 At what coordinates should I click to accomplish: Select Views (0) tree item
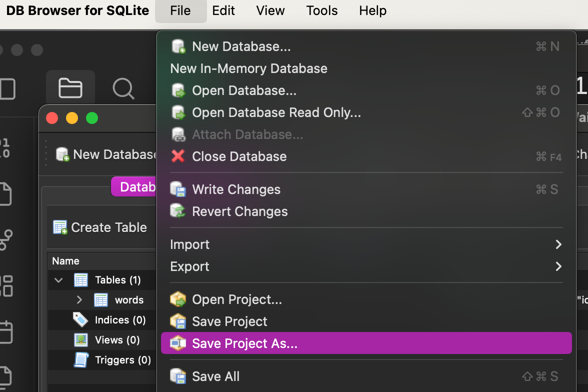pos(102,340)
